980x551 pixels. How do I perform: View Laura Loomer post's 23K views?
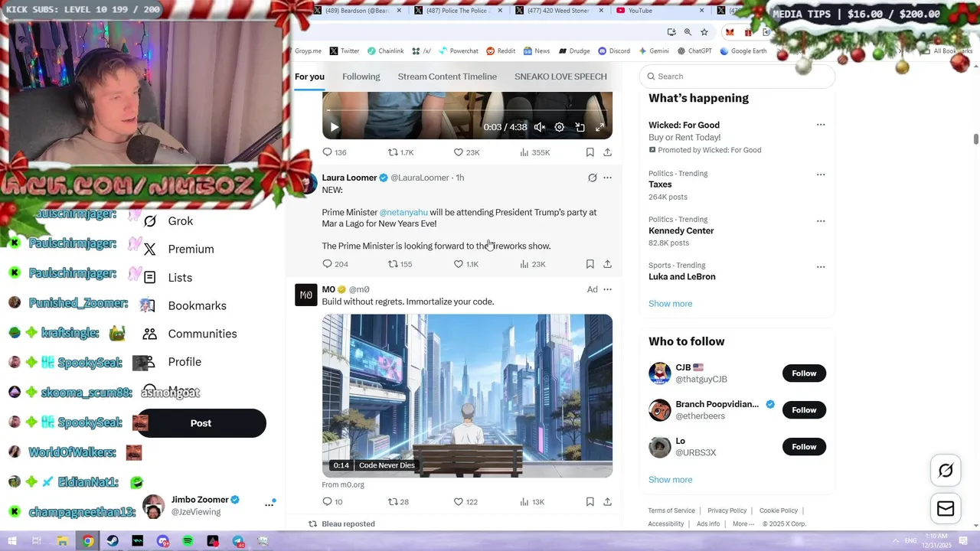coord(532,264)
